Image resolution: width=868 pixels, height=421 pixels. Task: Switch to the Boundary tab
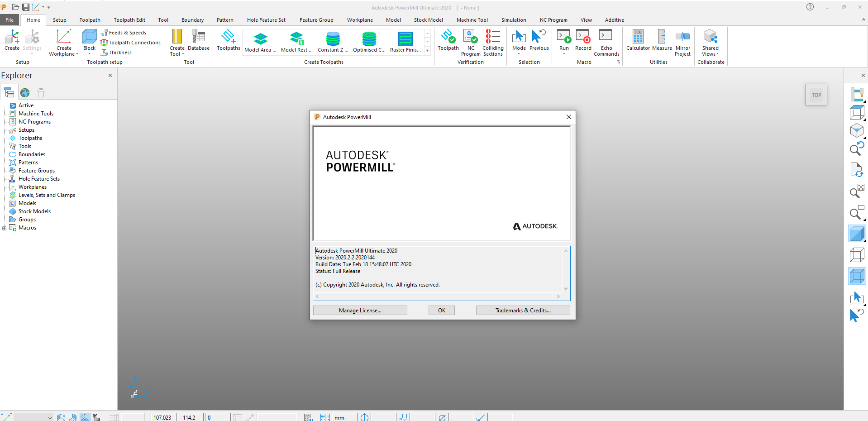[x=192, y=20]
